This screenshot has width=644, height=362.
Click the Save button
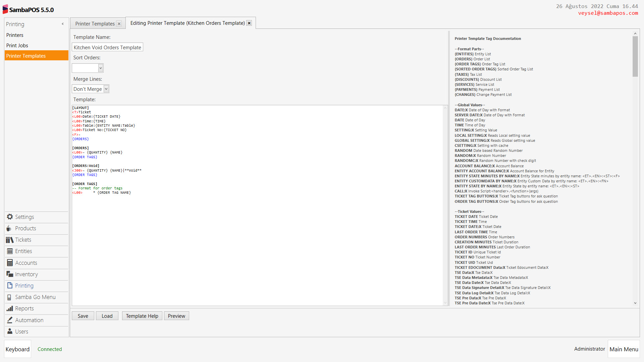pos(83,316)
